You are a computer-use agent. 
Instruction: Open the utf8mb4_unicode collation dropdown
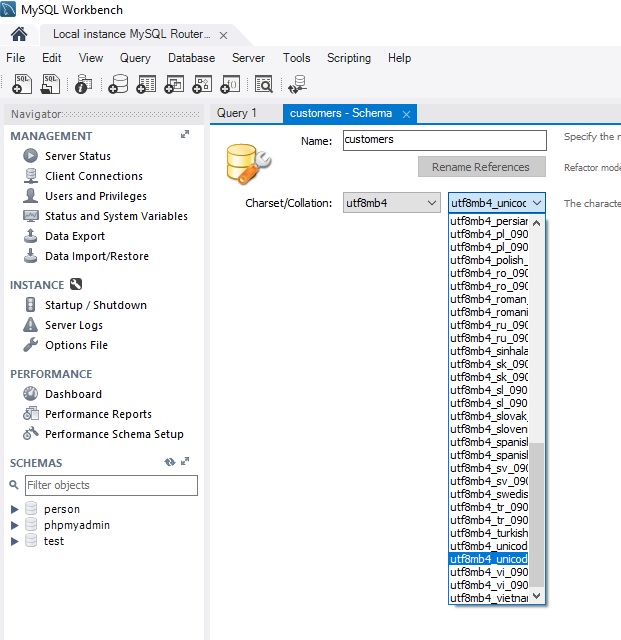[x=496, y=203]
